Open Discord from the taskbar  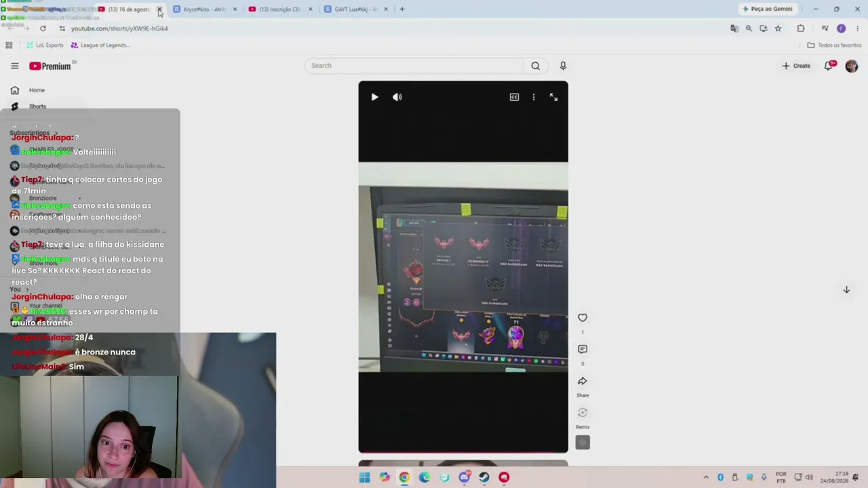pyautogui.click(x=465, y=477)
